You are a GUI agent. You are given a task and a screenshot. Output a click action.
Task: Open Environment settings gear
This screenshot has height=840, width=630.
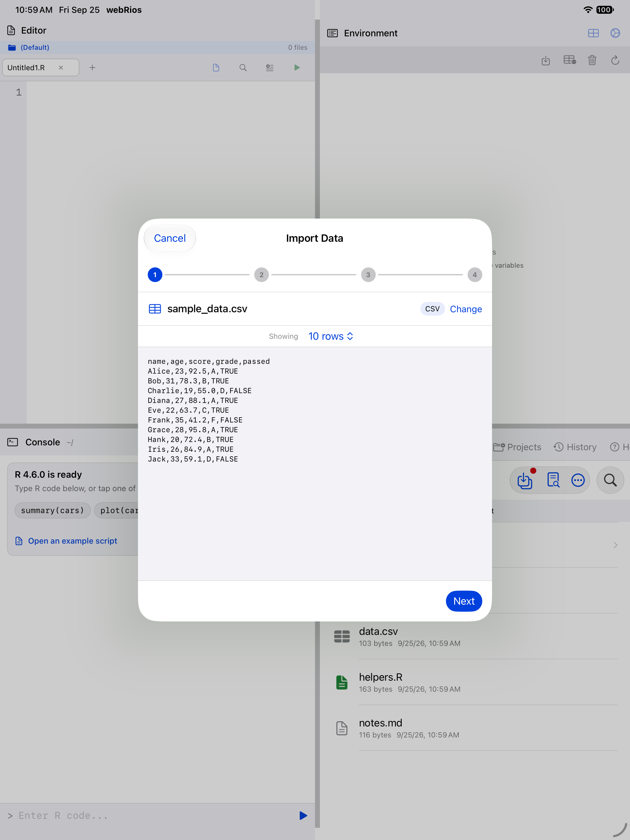[615, 33]
